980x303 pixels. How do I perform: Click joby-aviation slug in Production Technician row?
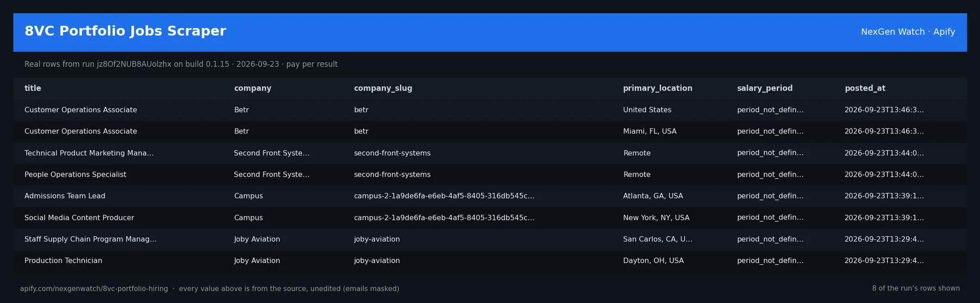click(377, 260)
